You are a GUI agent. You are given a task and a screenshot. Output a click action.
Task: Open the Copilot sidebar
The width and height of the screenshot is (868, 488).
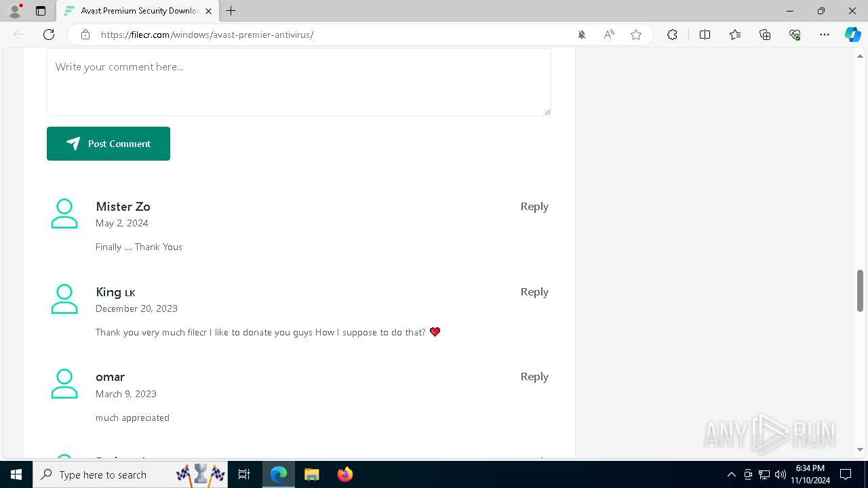[x=852, y=35]
